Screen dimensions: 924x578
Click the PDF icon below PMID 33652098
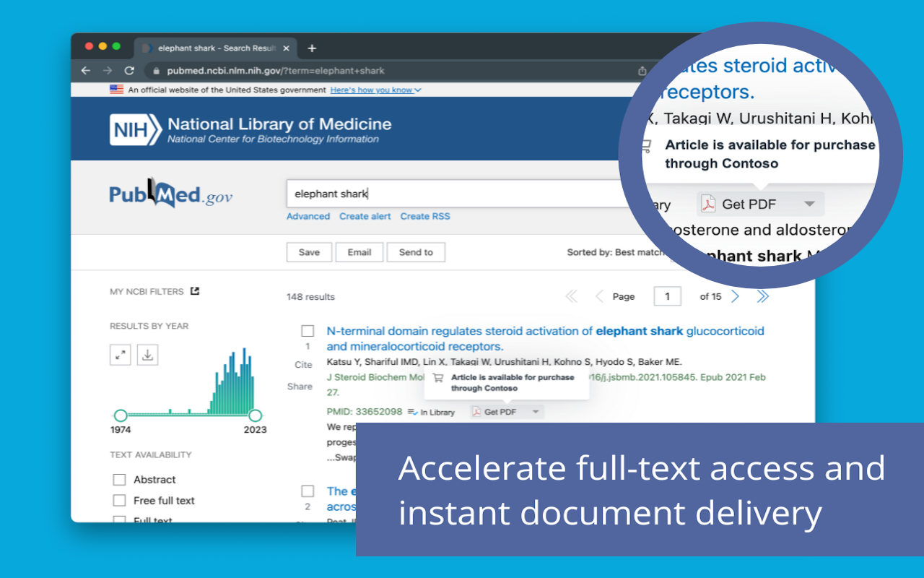click(x=476, y=412)
